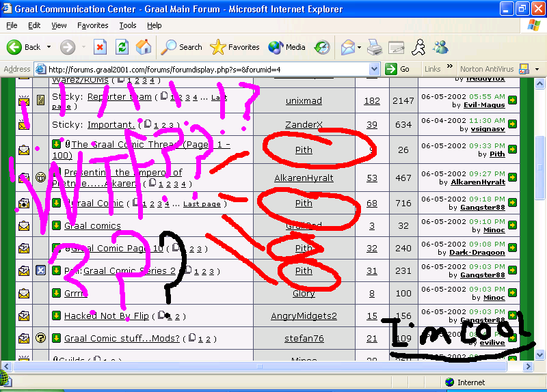Viewport: 547px width, 392px height.
Task: Open the Media bar
Action: pos(287,47)
